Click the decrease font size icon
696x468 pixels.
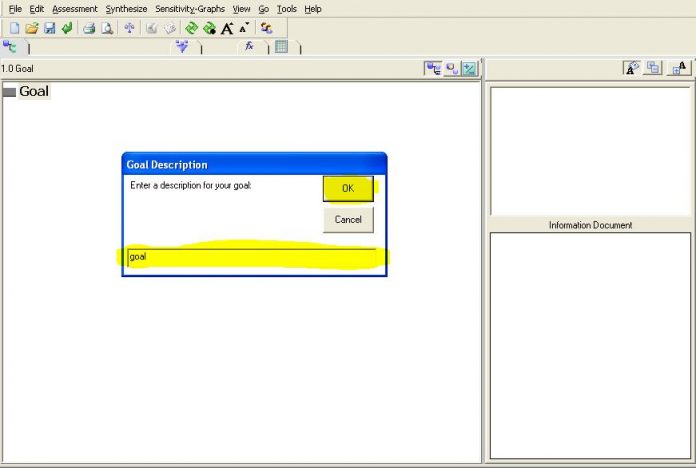(244, 28)
